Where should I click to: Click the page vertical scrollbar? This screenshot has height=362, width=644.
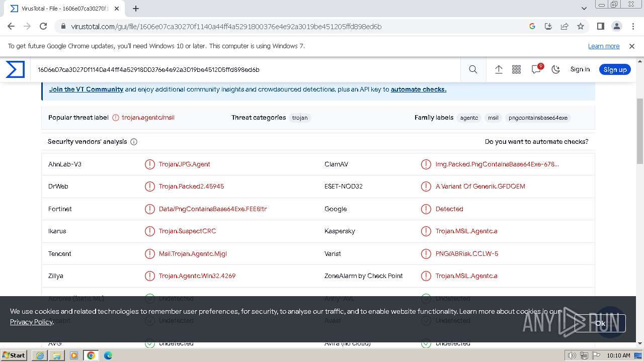point(640,131)
